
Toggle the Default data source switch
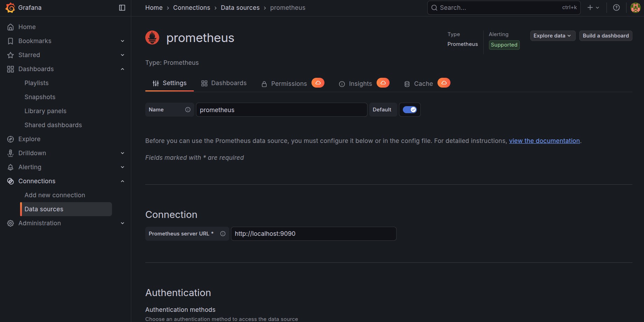(x=409, y=110)
